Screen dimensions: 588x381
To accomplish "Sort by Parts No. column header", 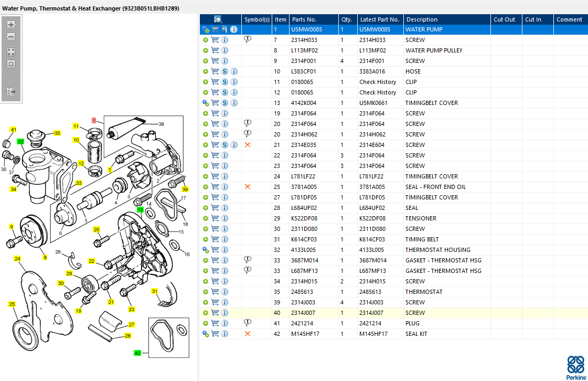I will (314, 19).
